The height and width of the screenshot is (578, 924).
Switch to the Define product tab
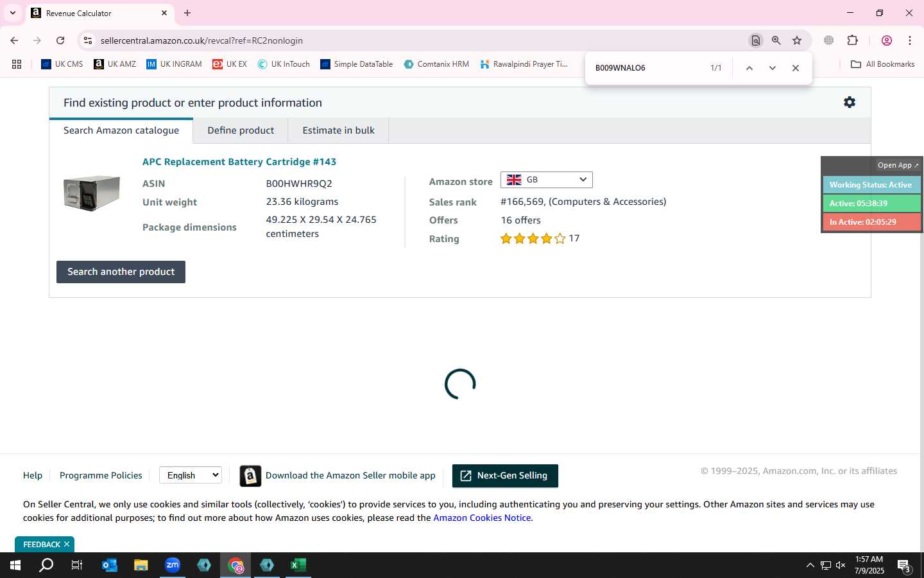pyautogui.click(x=241, y=130)
